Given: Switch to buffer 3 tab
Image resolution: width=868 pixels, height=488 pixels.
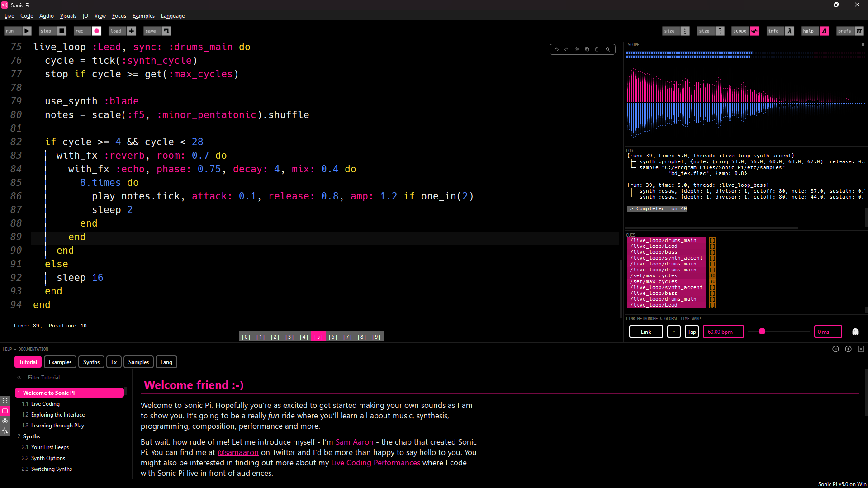Looking at the screenshot, I should click(289, 336).
